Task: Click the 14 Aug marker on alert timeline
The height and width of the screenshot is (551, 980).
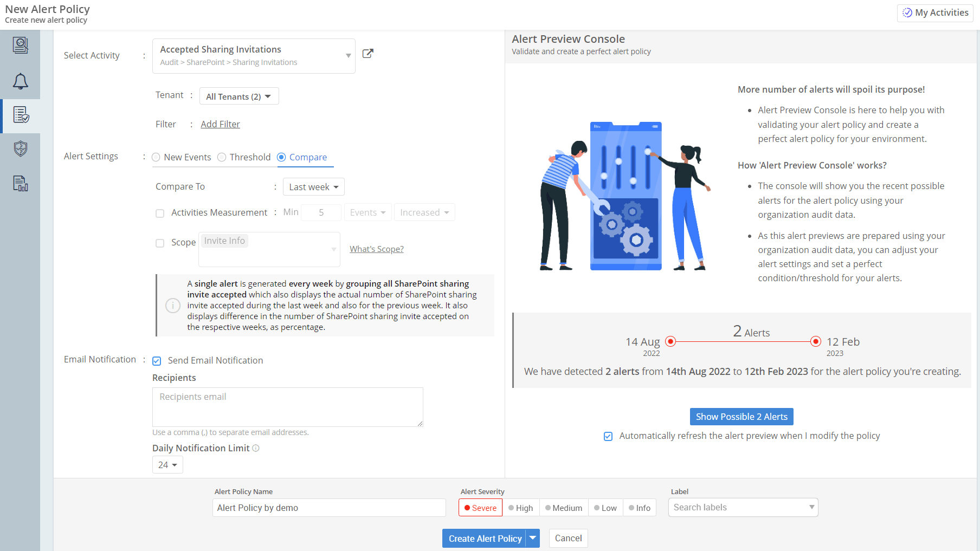Action: point(670,341)
